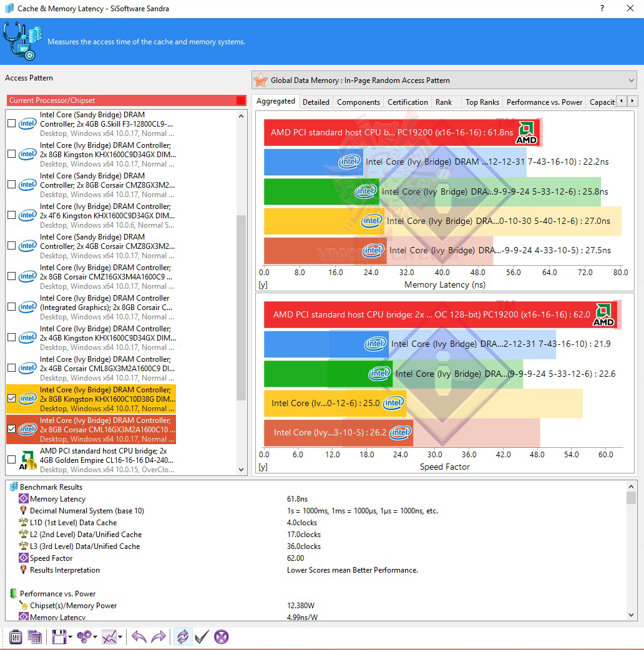Click the Intel logo on the orange Speed Factor bar
Image resolution: width=644 pixels, height=650 pixels.
pos(400,432)
